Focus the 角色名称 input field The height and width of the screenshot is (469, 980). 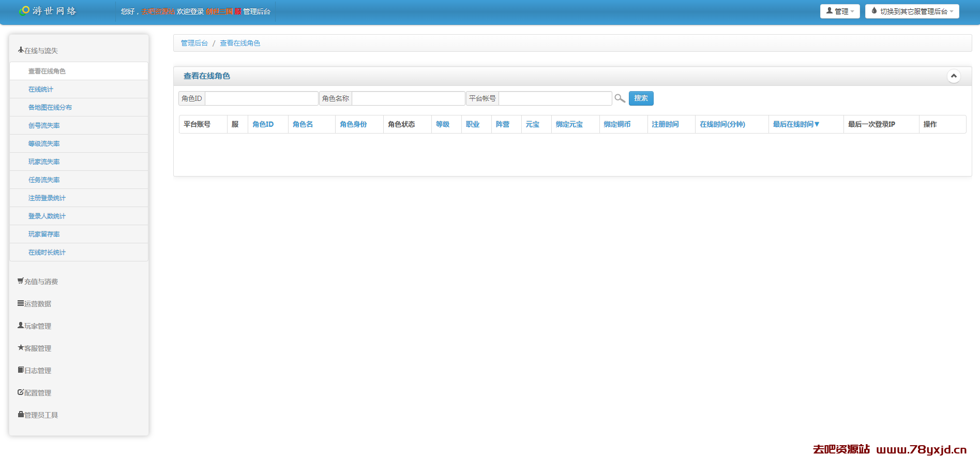(408, 98)
